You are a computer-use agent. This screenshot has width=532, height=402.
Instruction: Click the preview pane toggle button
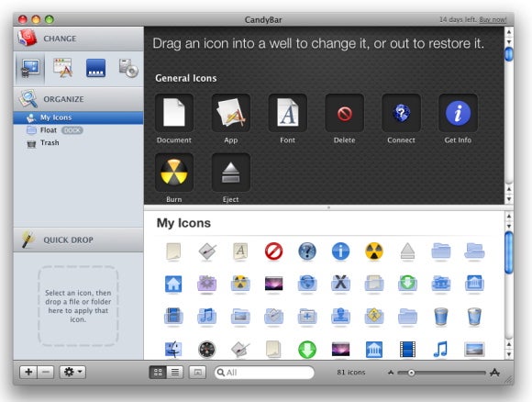tap(197, 373)
